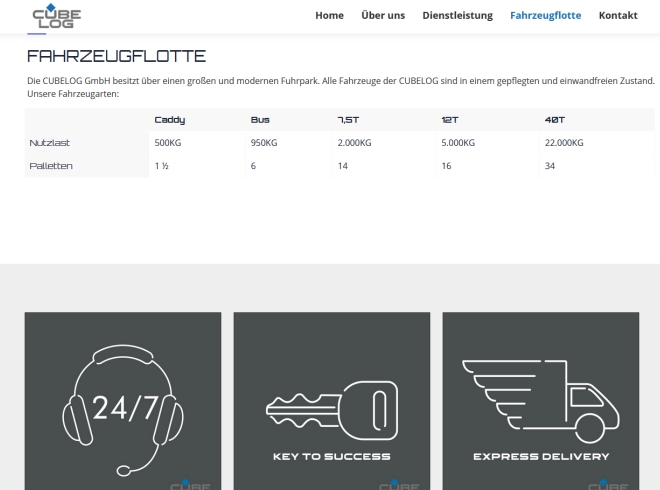Click the pallets cell showing 34
This screenshot has width=660, height=490.
(x=597, y=166)
